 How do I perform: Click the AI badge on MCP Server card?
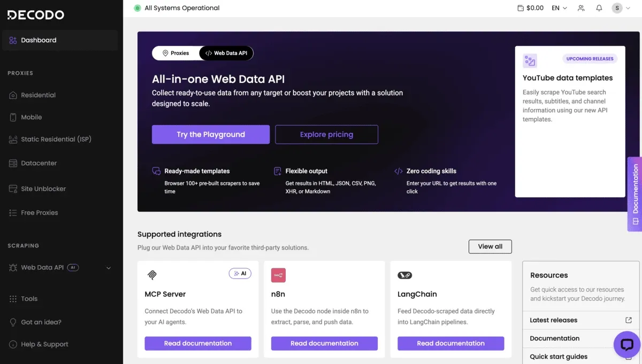[x=240, y=274]
